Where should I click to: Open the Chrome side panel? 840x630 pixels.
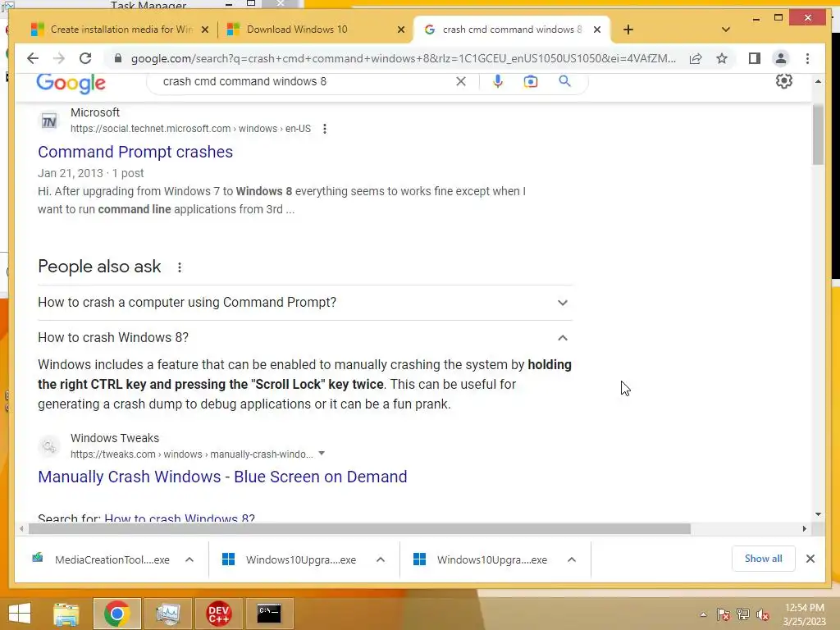pos(755,58)
